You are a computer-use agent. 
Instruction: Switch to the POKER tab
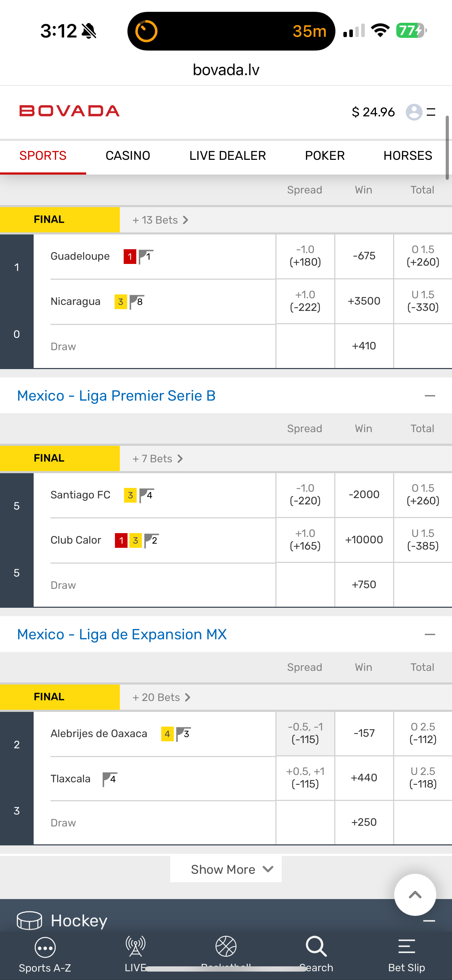pyautogui.click(x=324, y=156)
